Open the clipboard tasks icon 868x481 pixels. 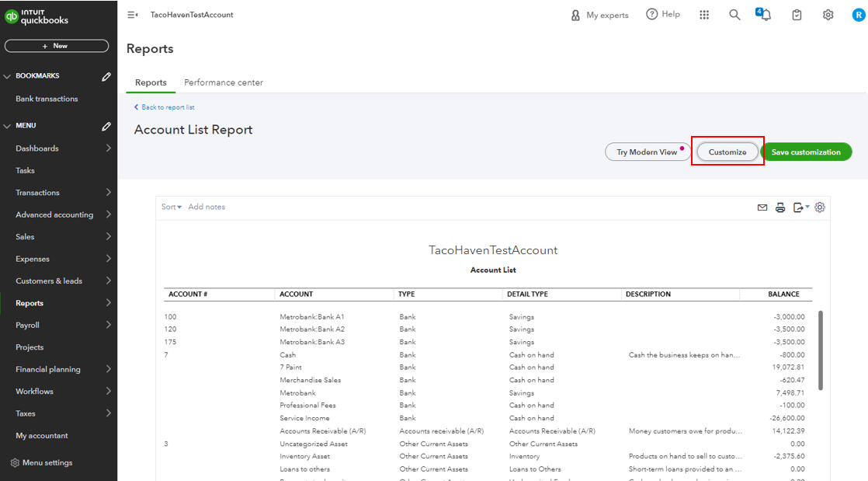(x=797, y=15)
